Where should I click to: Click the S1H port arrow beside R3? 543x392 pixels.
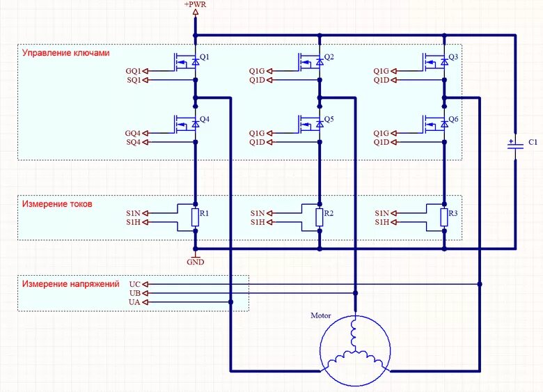(394, 222)
